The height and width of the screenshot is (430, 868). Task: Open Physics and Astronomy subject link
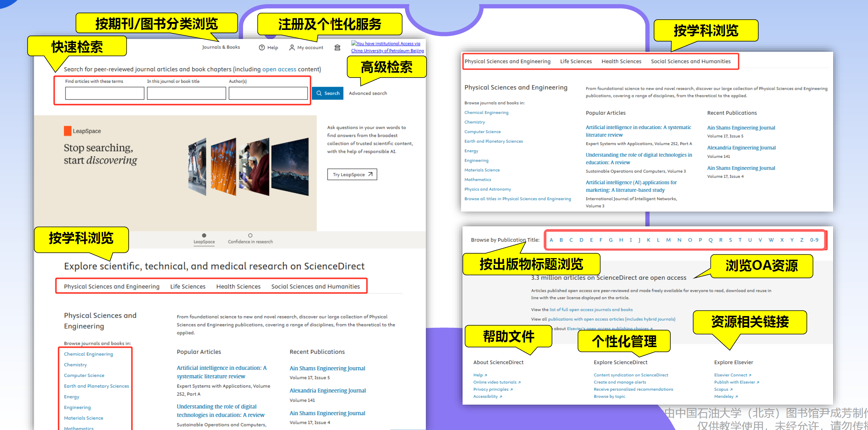click(x=488, y=189)
